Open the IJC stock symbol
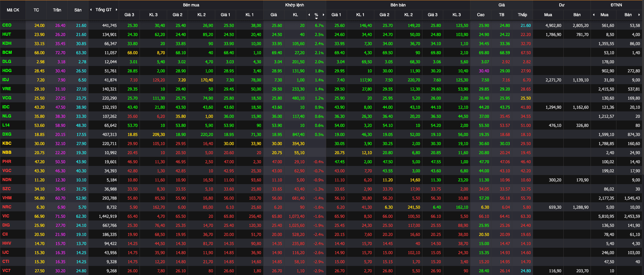This screenshot has width=644, height=275. tap(6, 252)
